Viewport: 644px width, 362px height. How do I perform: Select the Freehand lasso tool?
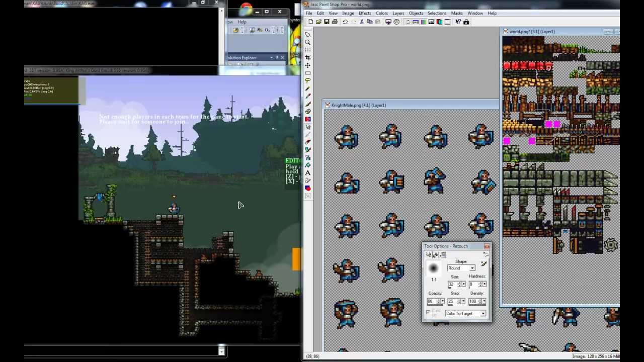tap(308, 80)
